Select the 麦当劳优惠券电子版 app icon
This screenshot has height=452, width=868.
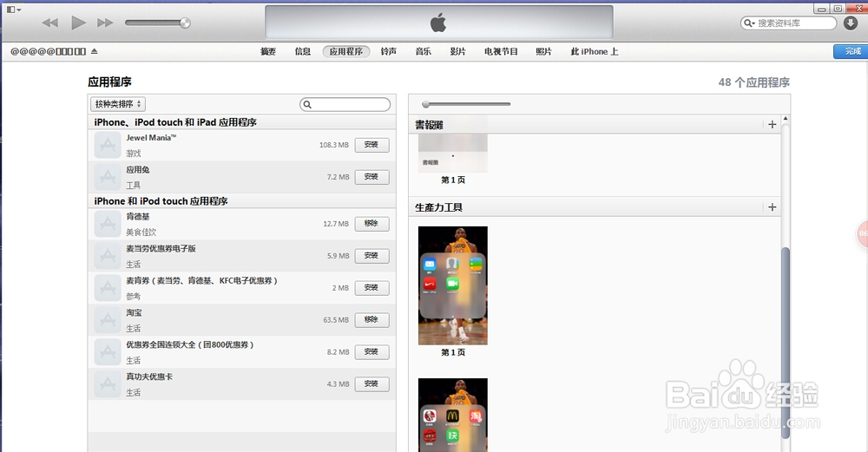[x=108, y=256]
